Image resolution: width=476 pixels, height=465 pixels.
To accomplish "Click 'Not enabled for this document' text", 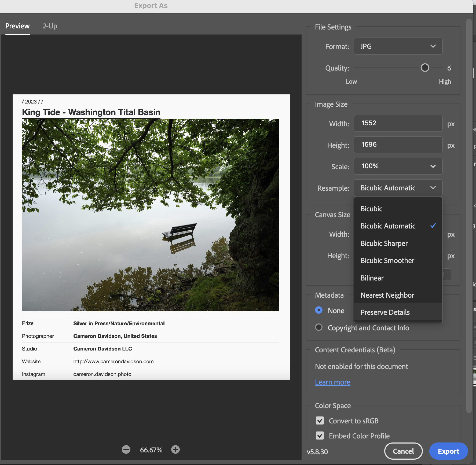I will pos(361,366).
